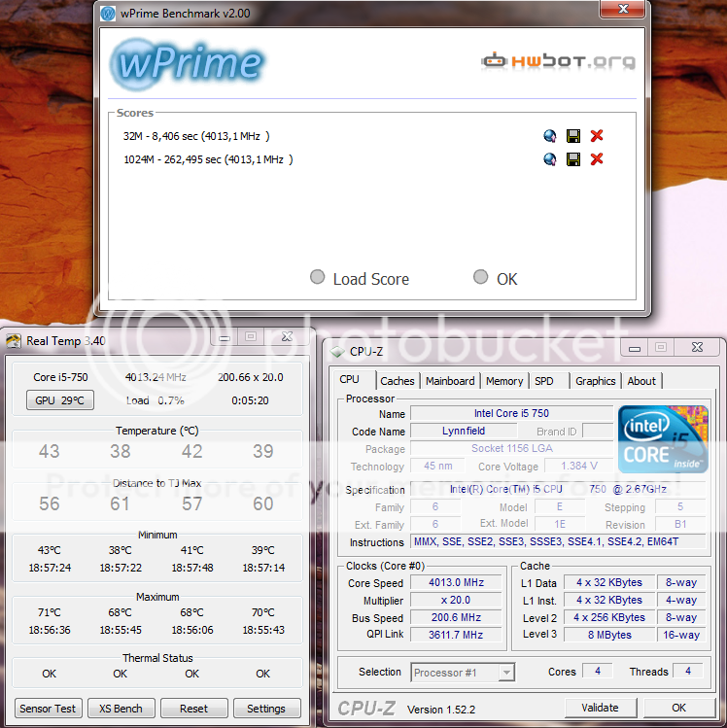Click the Load 0.7% reading in Real Temp
Screen dimensions: 727x728
[x=156, y=400]
